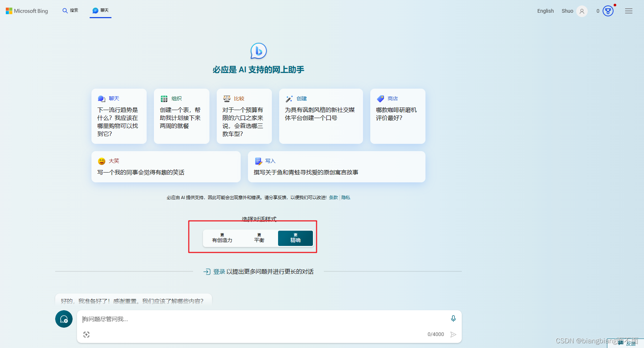The height and width of the screenshot is (348, 644).
Task: Click the 0/4000 character counter
Action: (436, 335)
